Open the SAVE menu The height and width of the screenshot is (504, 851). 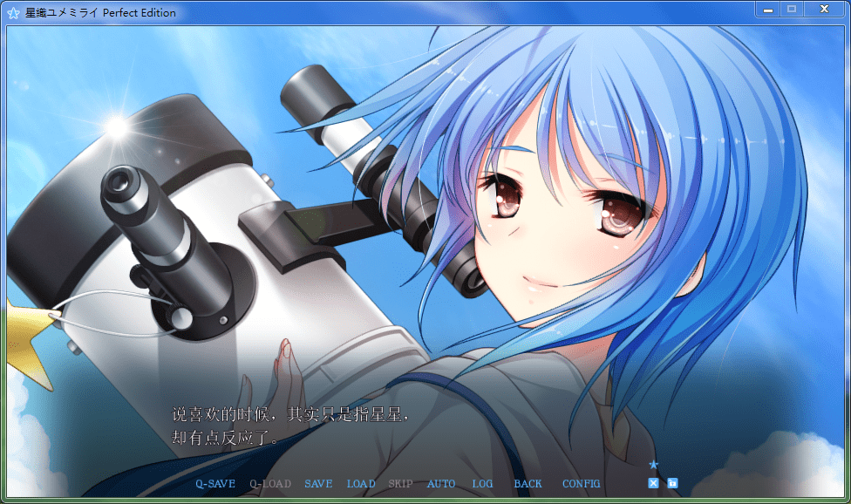318,484
